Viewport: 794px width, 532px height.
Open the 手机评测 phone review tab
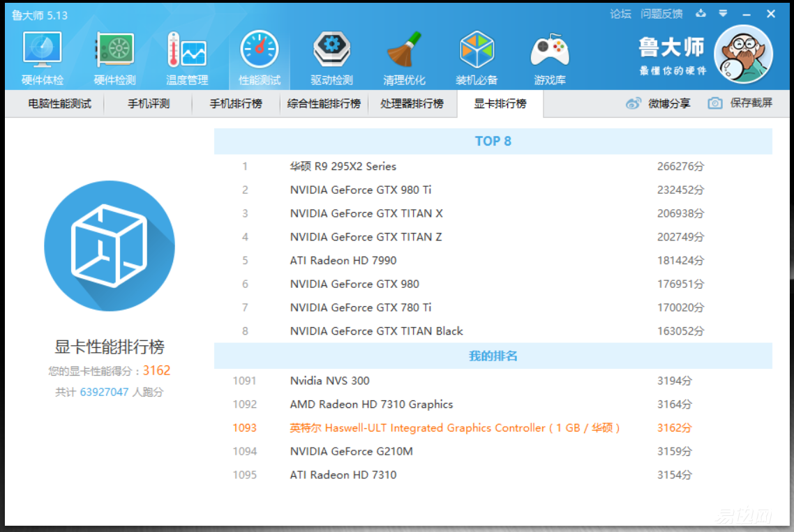click(148, 103)
